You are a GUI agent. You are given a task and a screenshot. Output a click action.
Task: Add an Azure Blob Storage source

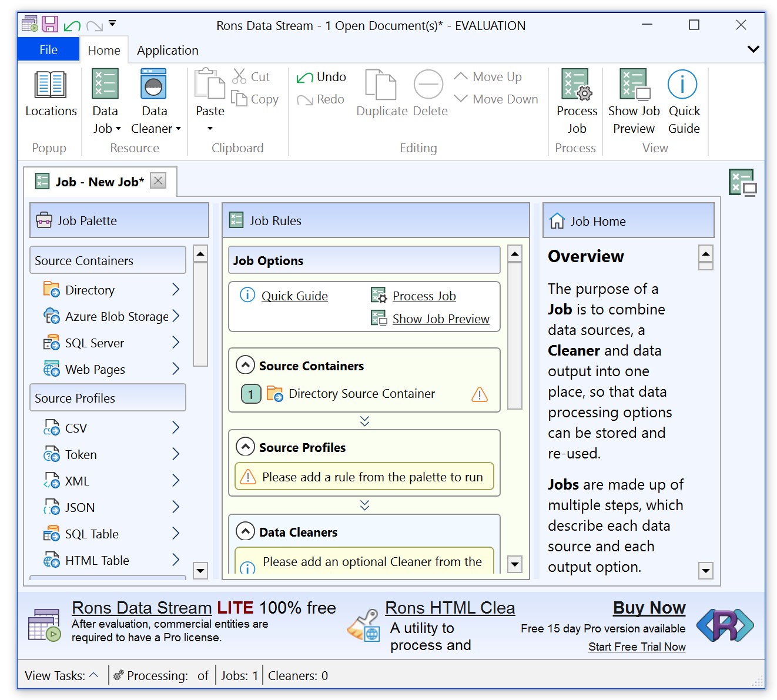point(111,316)
